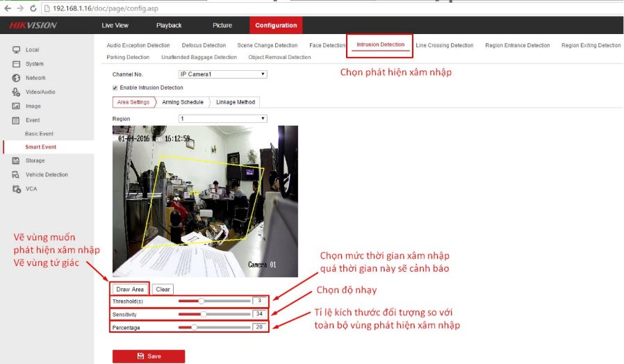Click the Network globe icon
This screenshot has height=364, width=624.
[15, 78]
